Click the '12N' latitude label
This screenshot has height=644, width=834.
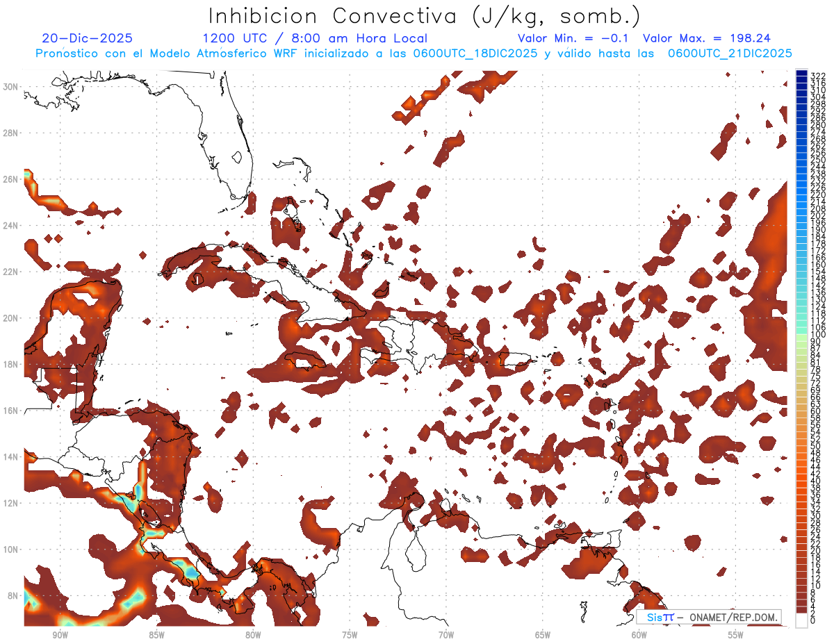click(x=10, y=503)
